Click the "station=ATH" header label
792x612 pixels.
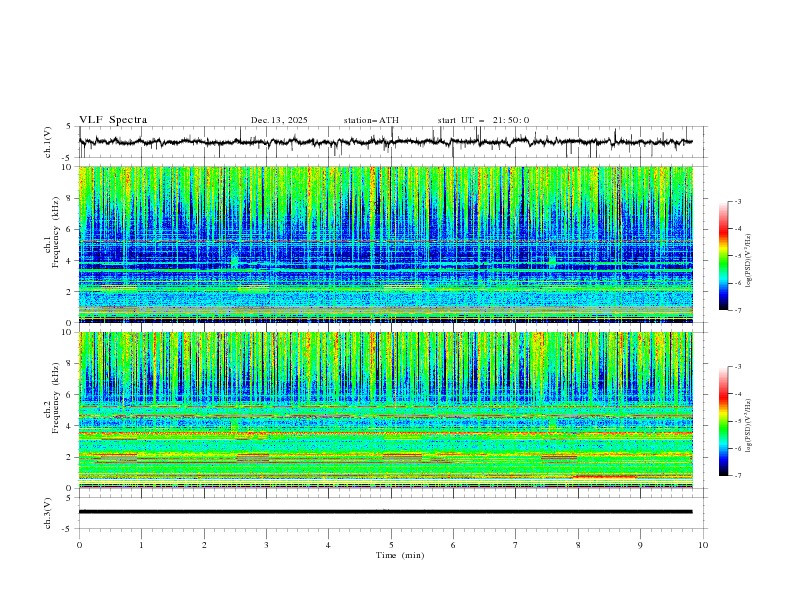371,120
